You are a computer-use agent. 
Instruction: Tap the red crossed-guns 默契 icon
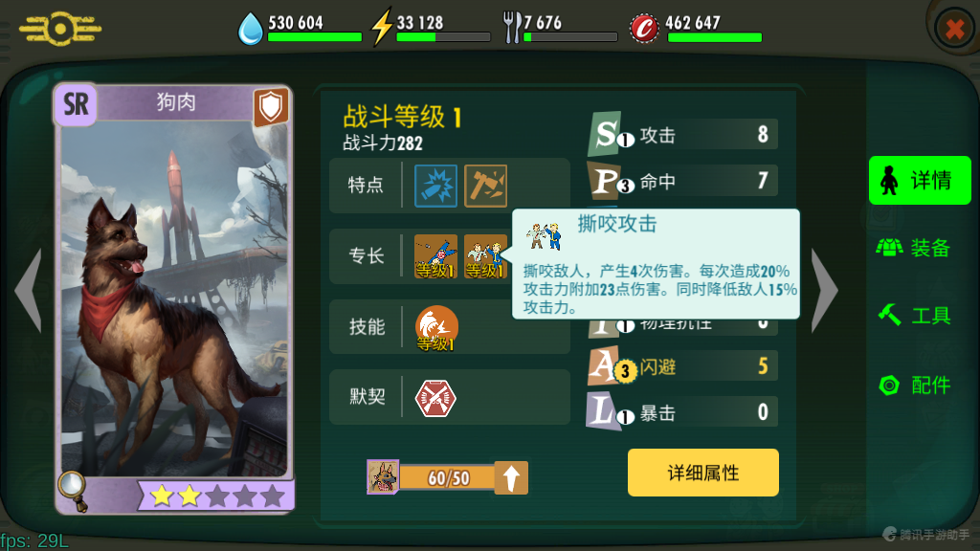coord(435,398)
